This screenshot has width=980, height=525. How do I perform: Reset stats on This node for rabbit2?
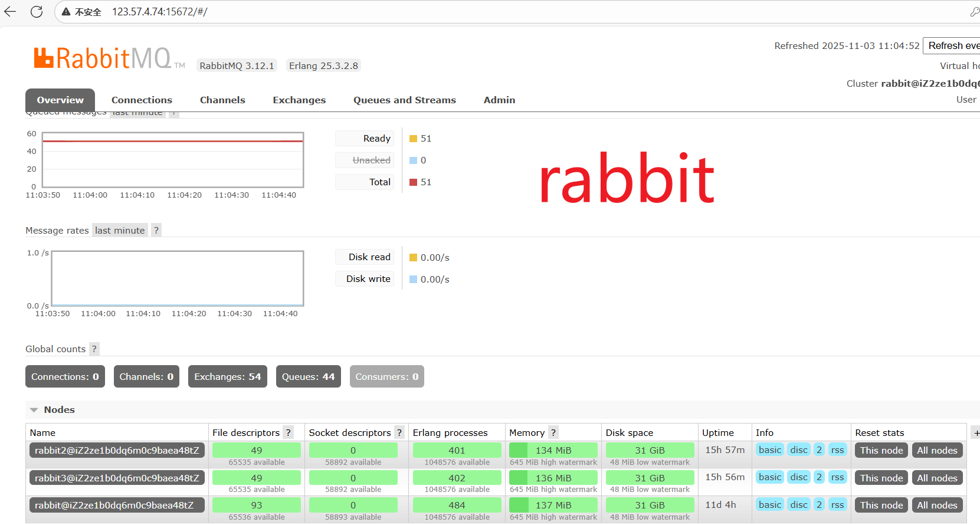click(x=881, y=450)
